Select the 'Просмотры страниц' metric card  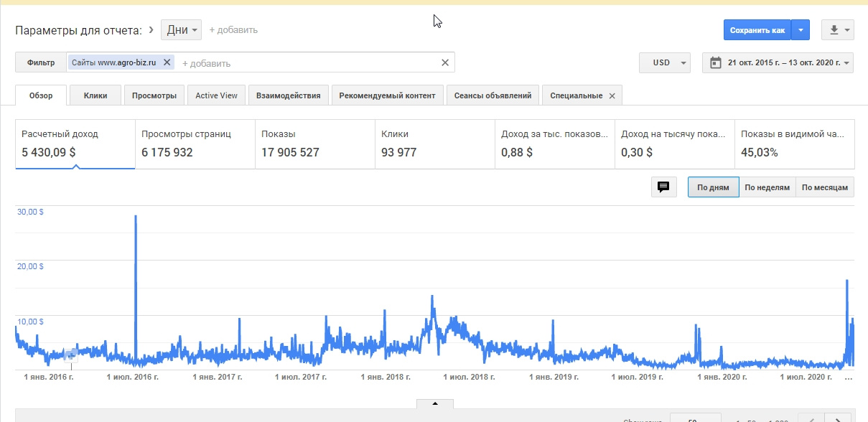195,144
